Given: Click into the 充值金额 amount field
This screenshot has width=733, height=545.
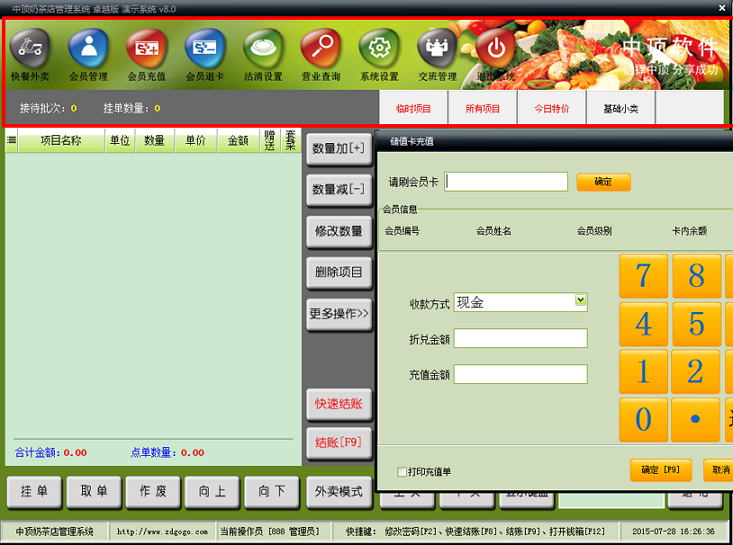Looking at the screenshot, I should click(520, 375).
